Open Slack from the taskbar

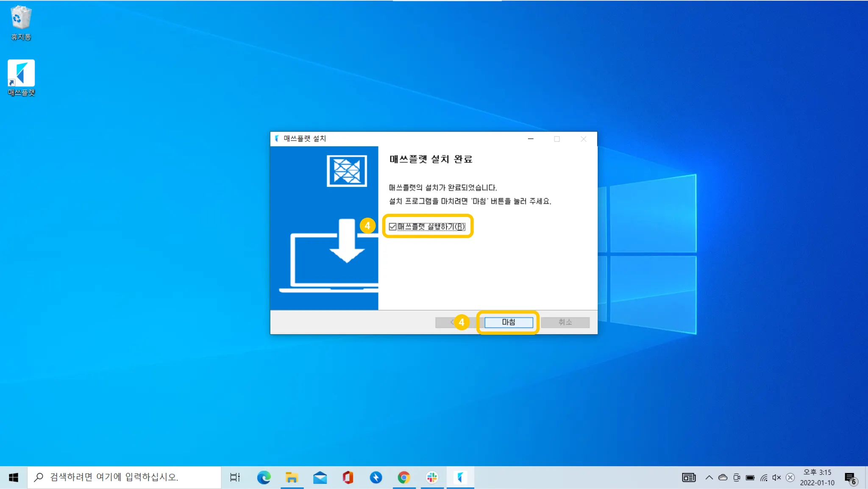[432, 478]
